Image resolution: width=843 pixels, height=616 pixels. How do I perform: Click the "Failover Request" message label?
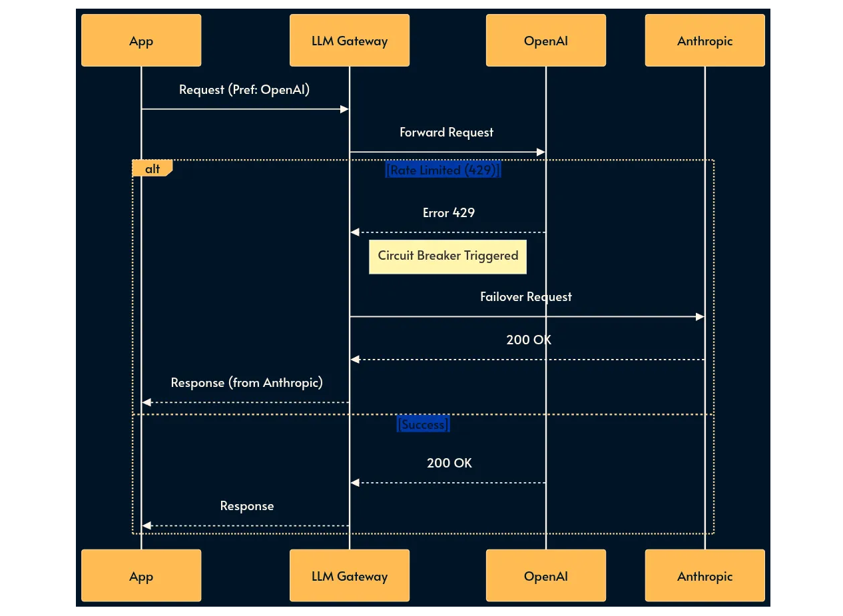526,296
